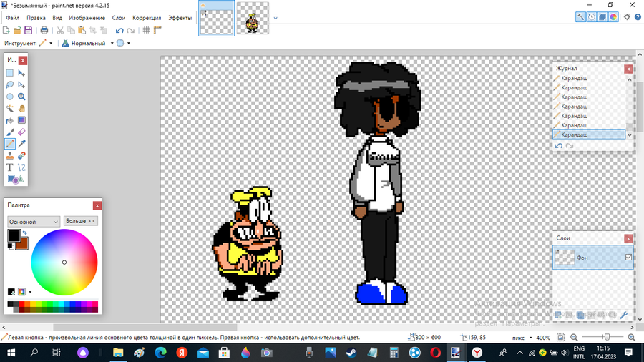Open the Вид menu
Viewport: 644px width, 362px height.
[57, 18]
